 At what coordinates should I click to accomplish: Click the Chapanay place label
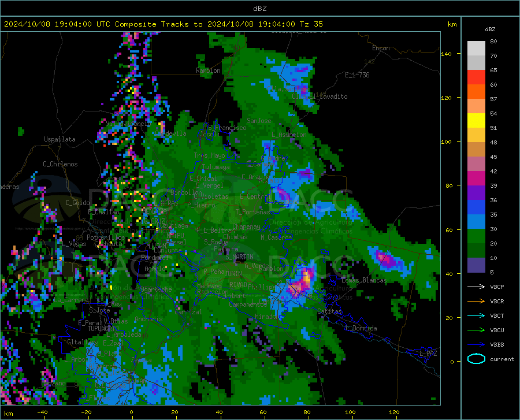pos(246,226)
